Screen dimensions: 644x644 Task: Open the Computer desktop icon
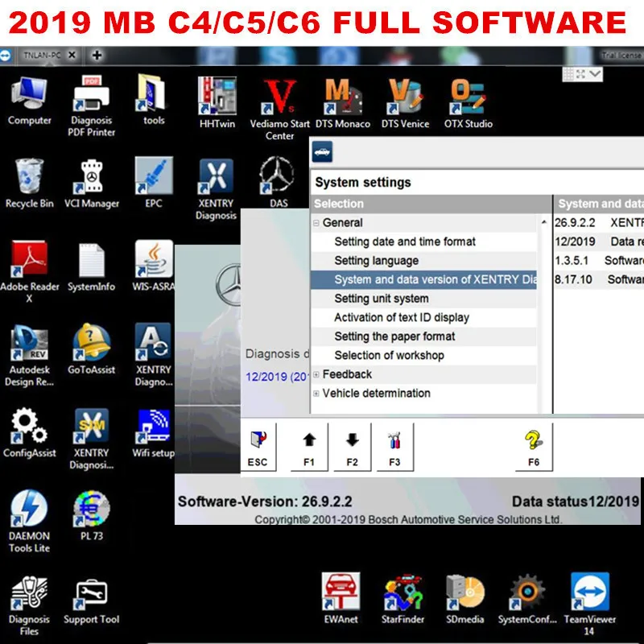pyautogui.click(x=29, y=94)
